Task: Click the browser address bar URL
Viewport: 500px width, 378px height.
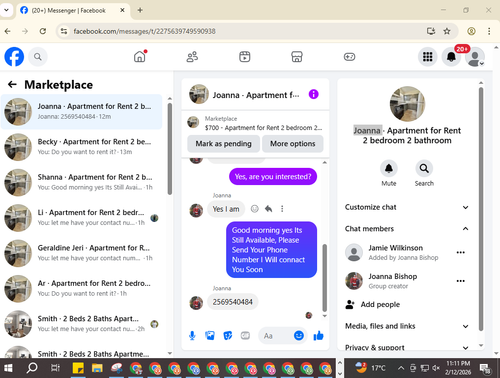Action: (x=144, y=31)
